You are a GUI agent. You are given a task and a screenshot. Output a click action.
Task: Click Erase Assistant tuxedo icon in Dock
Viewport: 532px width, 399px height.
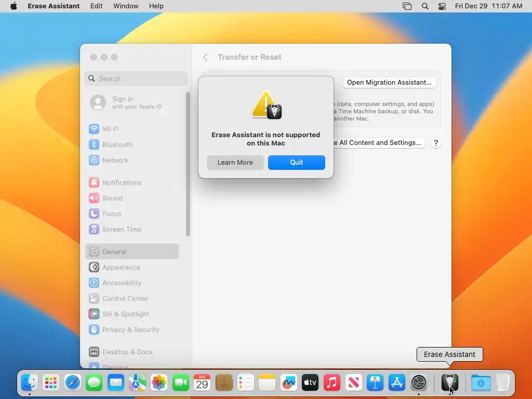(x=449, y=383)
